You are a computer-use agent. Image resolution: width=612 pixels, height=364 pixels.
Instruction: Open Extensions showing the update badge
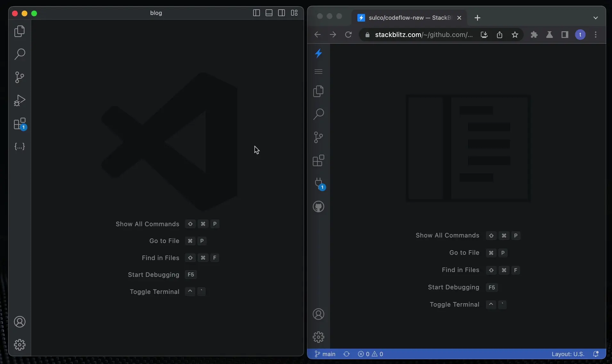click(20, 124)
